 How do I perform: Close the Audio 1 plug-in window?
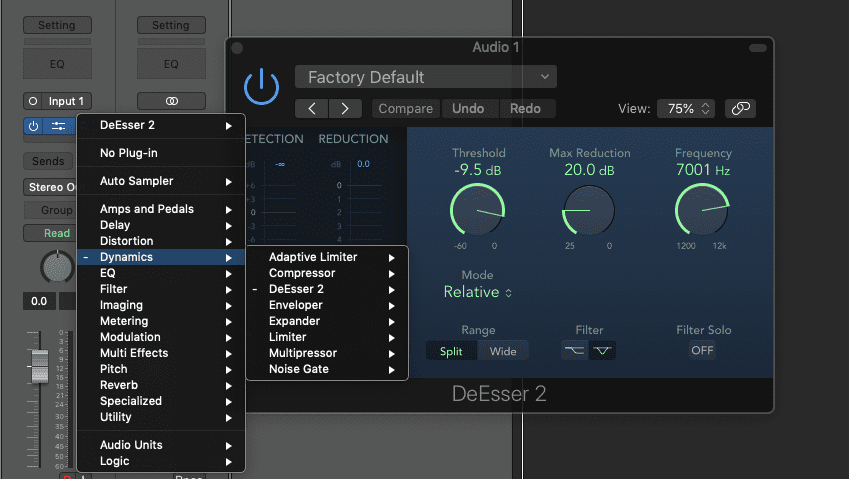tap(237, 48)
